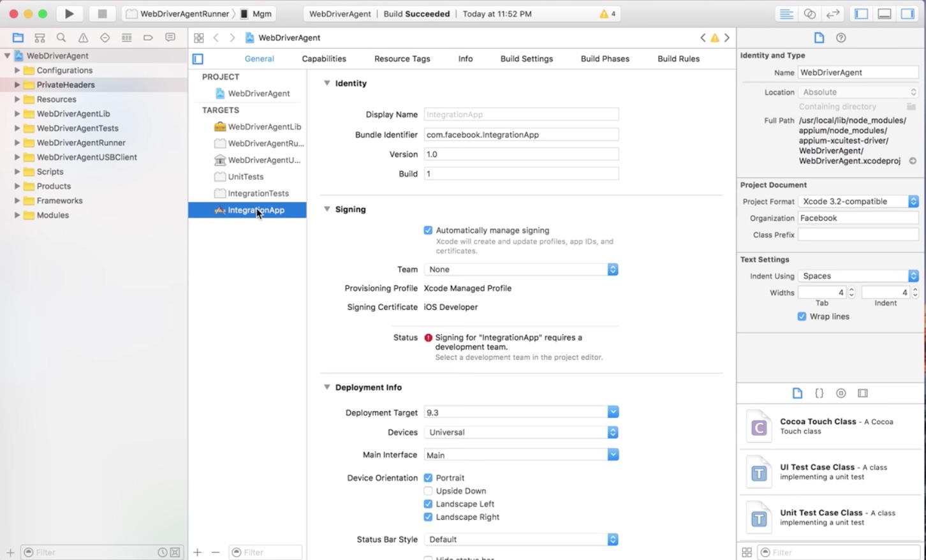Show the File Template library icon

point(797,393)
